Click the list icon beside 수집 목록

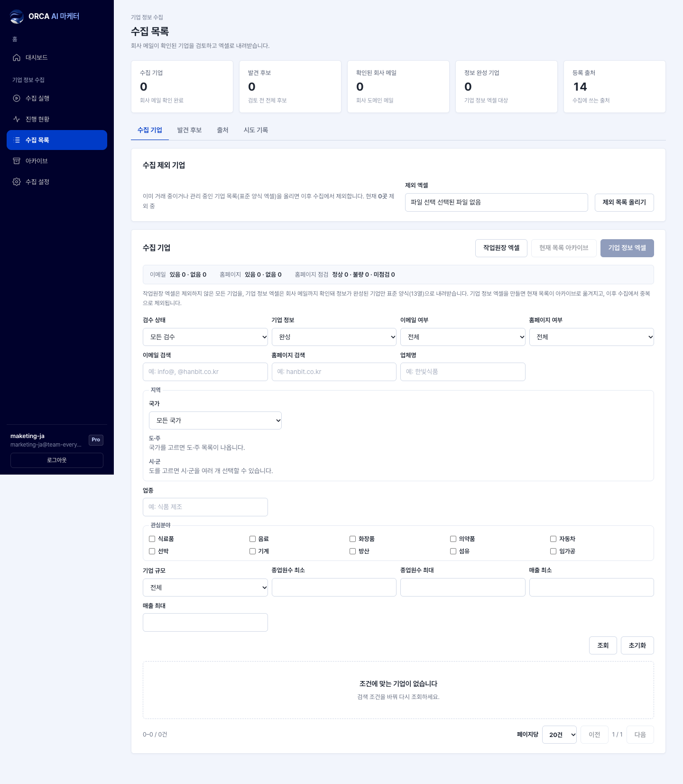18,140
